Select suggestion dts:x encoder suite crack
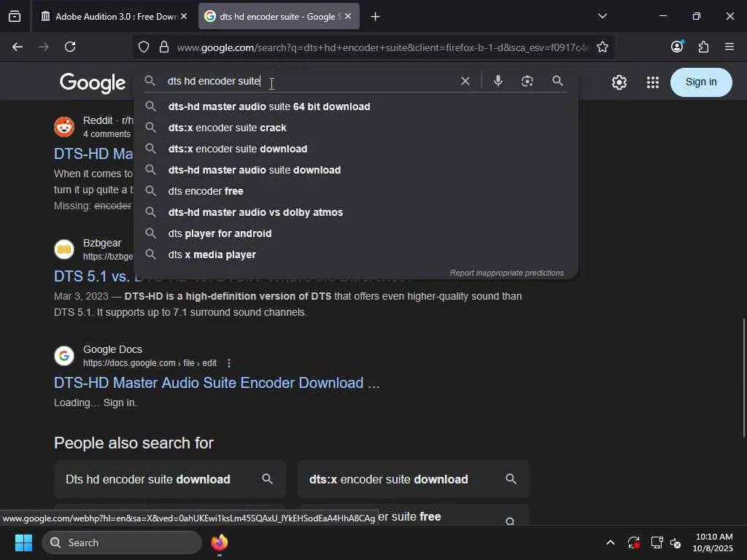The image size is (747, 560). (x=356, y=128)
